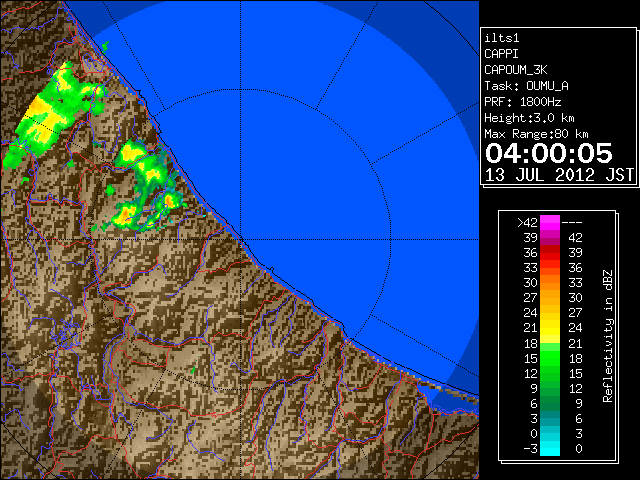
Task: Click the date 13 JUL 2012 JST
Action: point(559,175)
